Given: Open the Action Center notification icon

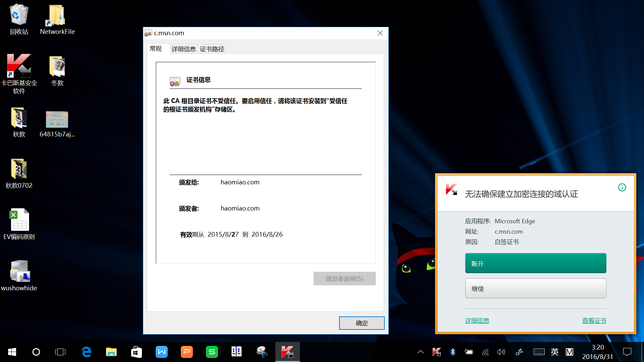Looking at the screenshot, I should pos(627,352).
